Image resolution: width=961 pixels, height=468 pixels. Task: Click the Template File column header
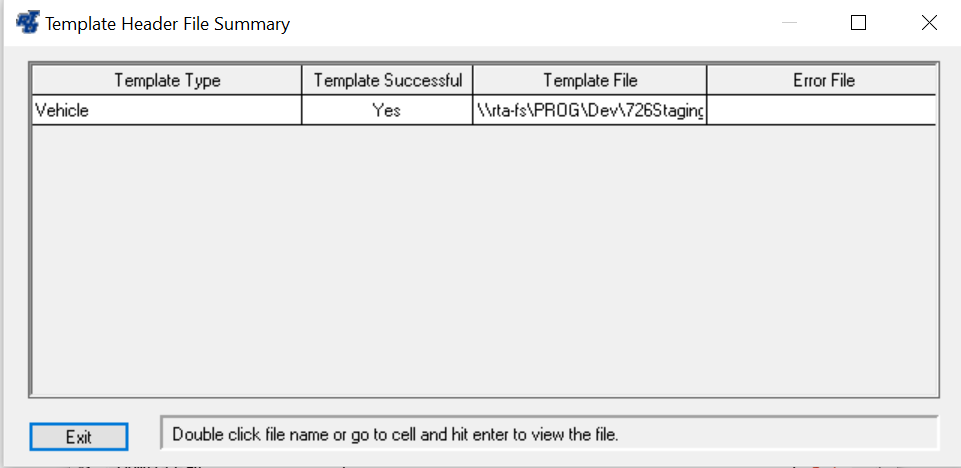pos(590,80)
